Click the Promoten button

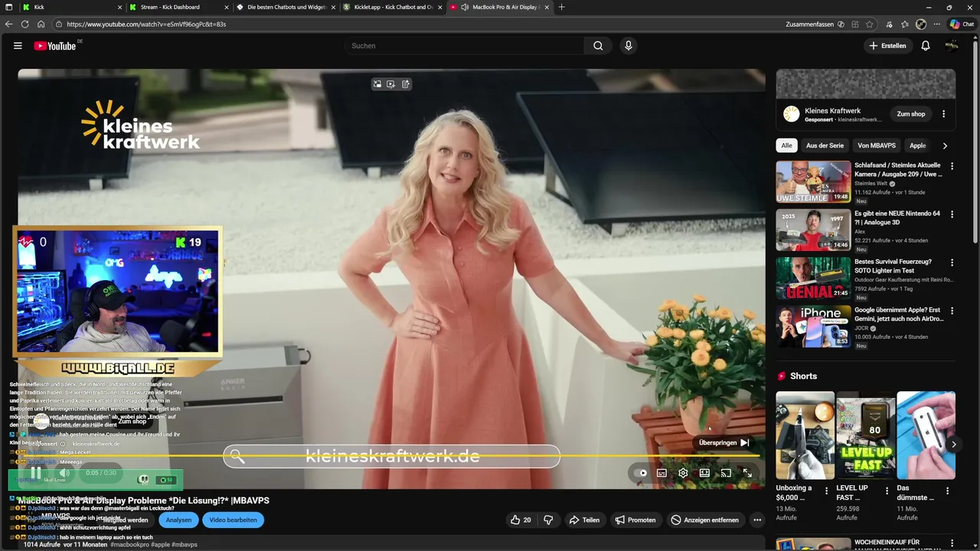[x=635, y=520]
